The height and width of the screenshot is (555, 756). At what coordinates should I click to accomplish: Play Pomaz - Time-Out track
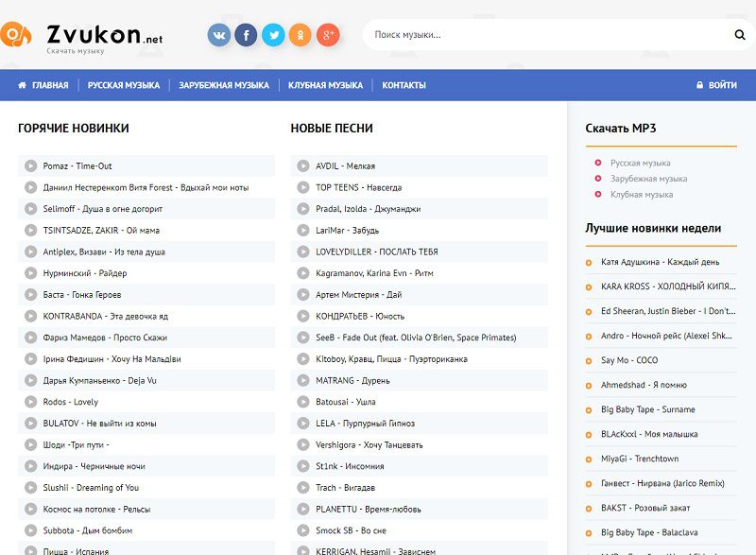tap(31, 166)
